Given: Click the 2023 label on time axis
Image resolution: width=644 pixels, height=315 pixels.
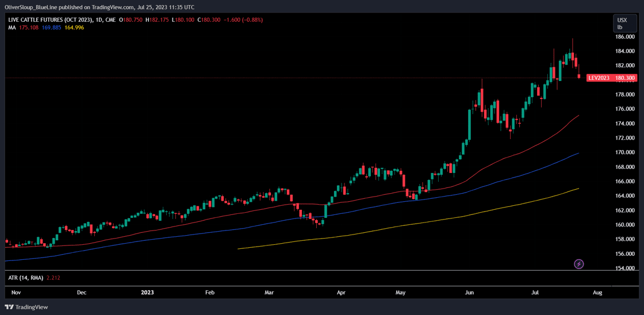Looking at the screenshot, I should point(147,293).
